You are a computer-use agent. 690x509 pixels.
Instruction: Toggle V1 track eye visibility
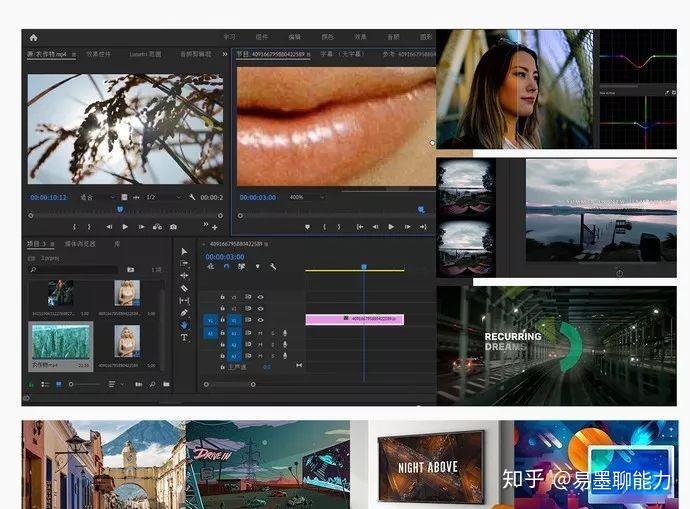point(260,320)
